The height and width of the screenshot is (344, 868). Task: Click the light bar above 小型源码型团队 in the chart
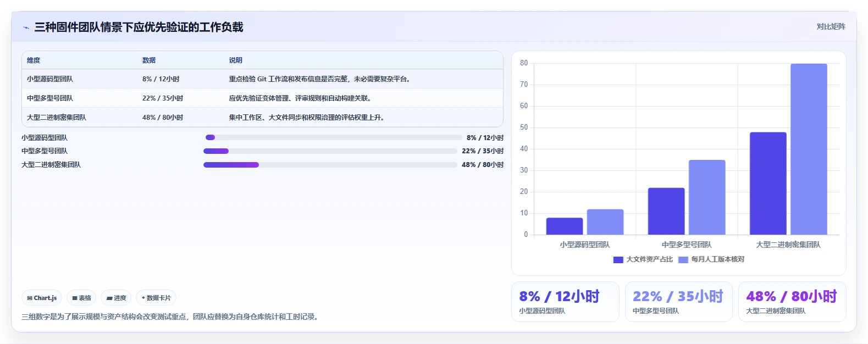(605, 222)
